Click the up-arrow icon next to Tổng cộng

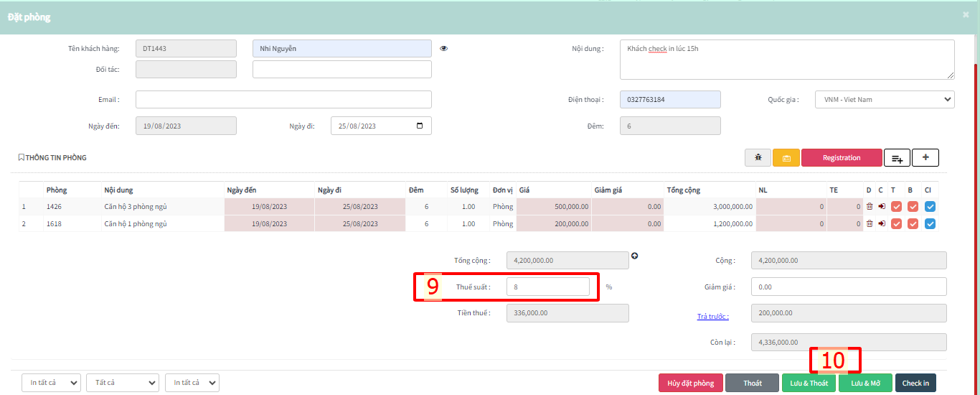(634, 256)
